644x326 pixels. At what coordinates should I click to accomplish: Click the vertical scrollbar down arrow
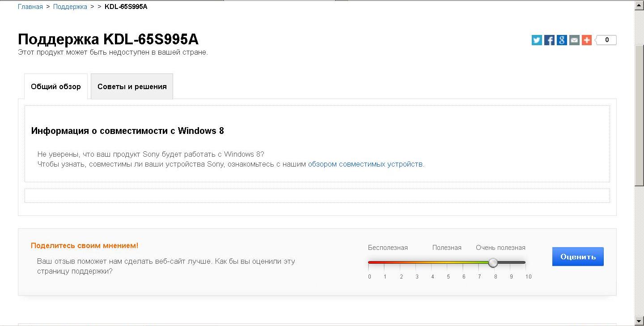pyautogui.click(x=639, y=321)
